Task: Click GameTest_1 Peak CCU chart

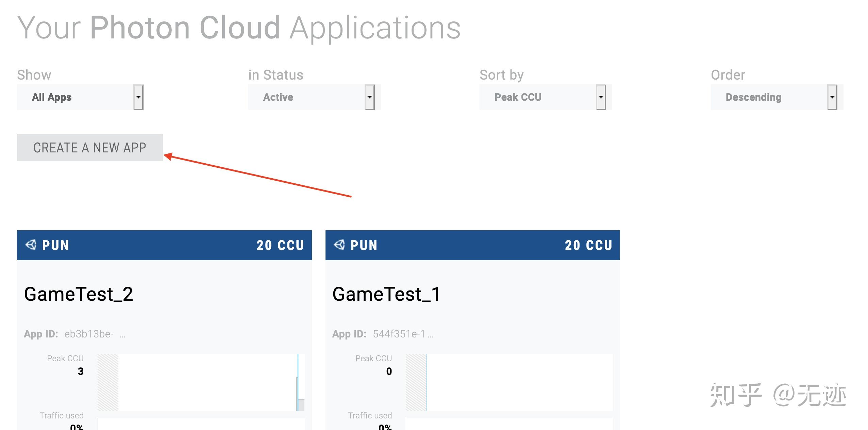Action: (509, 382)
